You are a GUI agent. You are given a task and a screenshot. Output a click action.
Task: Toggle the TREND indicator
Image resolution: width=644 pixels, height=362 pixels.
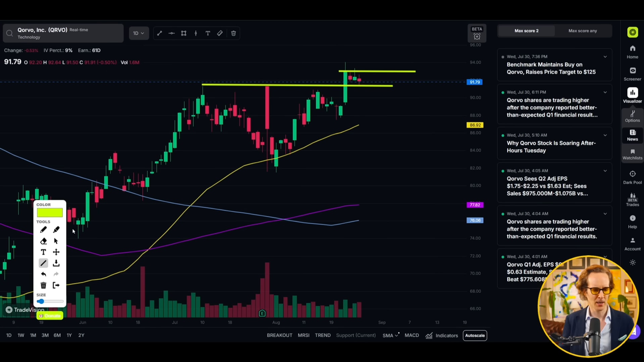[x=323, y=335]
